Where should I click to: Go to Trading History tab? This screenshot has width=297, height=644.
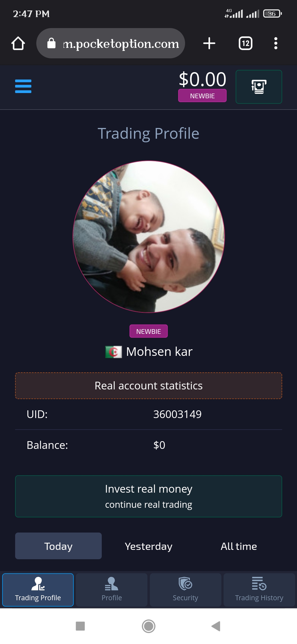tap(259, 590)
